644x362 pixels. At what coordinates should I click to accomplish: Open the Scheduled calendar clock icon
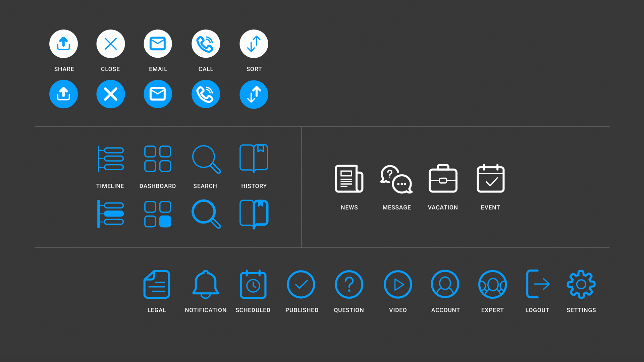coord(253,284)
